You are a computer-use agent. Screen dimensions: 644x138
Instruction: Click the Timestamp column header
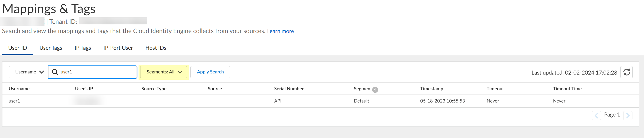(x=432, y=89)
